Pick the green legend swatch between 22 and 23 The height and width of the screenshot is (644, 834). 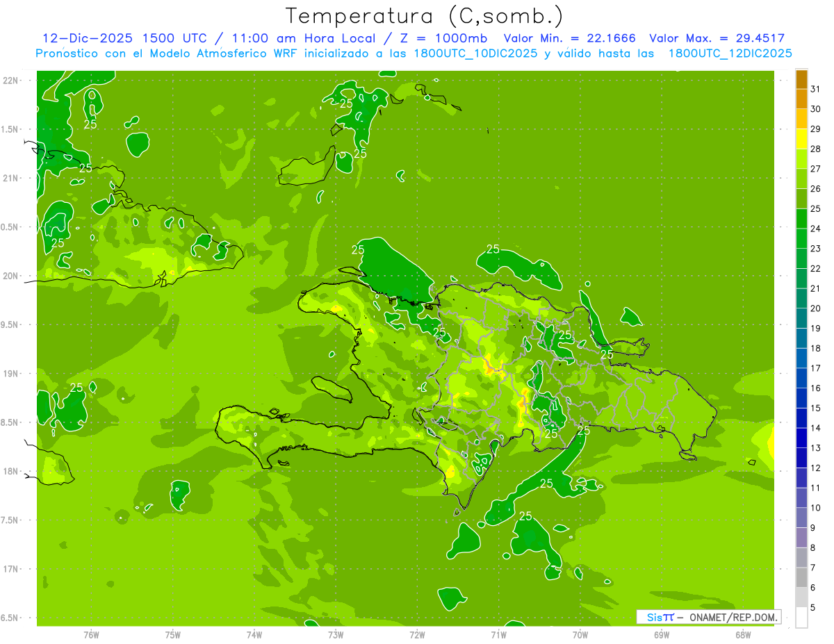pos(801,258)
